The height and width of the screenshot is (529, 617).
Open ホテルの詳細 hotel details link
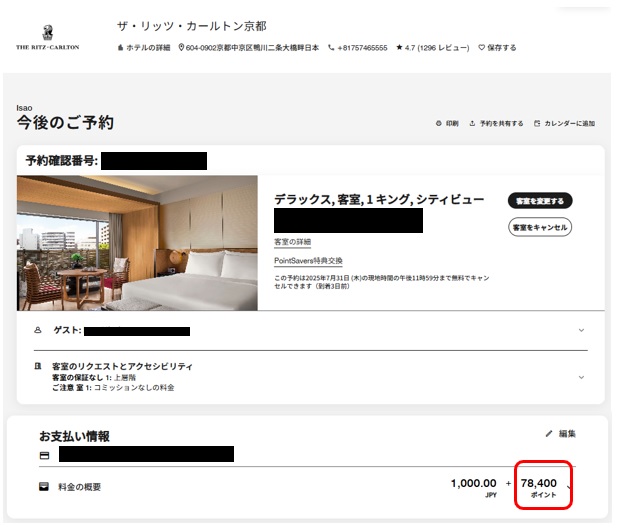[x=144, y=48]
